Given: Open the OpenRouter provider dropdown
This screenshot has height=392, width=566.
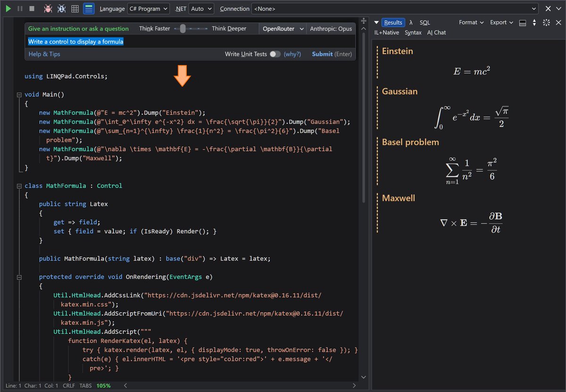Looking at the screenshot, I should click(283, 29).
